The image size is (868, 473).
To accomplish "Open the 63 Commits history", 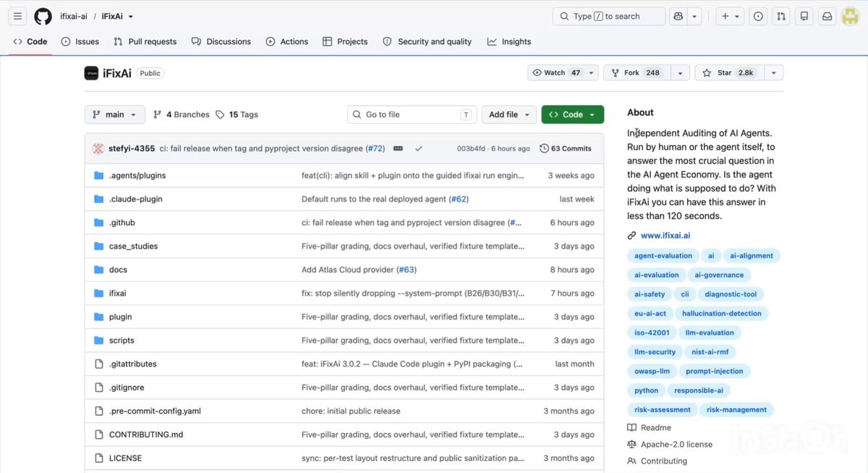I will tap(566, 148).
